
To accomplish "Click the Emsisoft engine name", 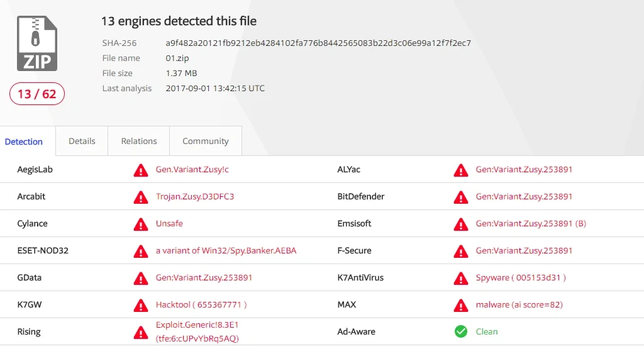I will (354, 223).
